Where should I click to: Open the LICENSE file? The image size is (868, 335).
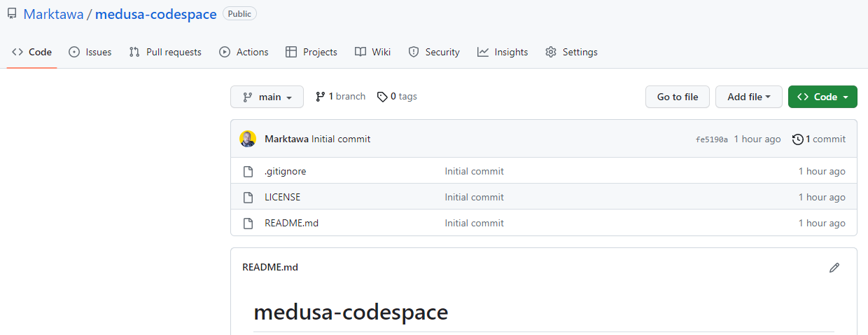pyautogui.click(x=282, y=197)
